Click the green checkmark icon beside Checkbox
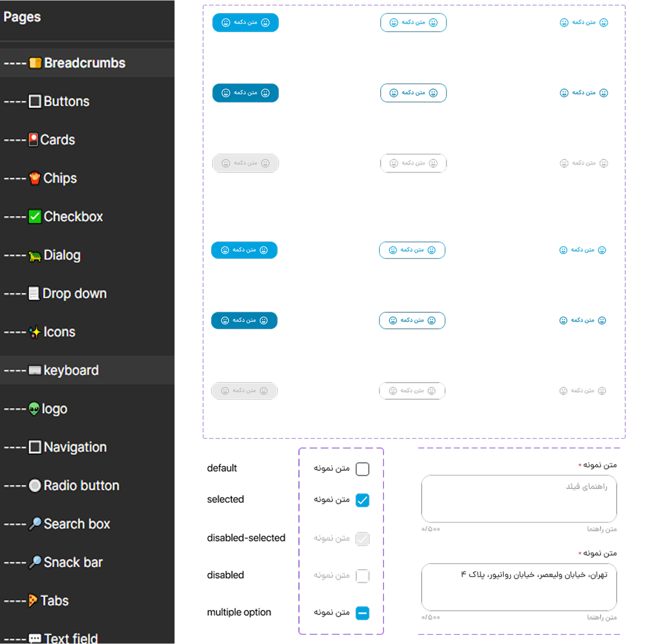The height and width of the screenshot is (644, 656). point(35,217)
